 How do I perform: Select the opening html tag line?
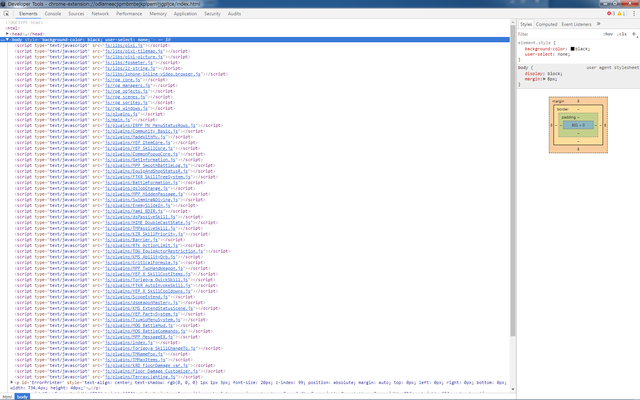tap(13, 28)
